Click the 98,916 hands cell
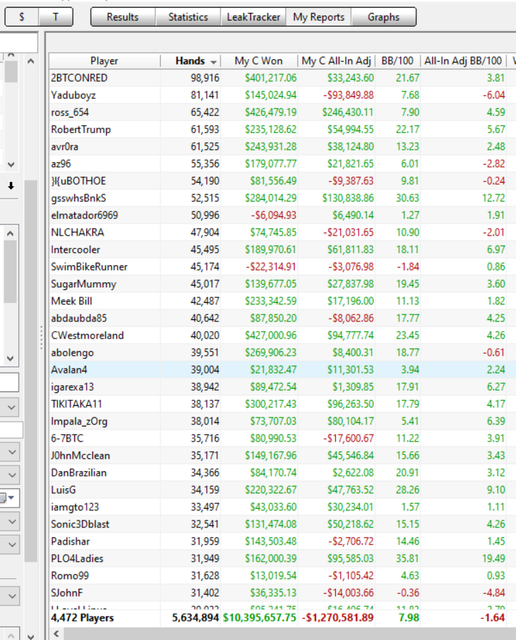Viewport: 516px width, 640px height. [205, 78]
